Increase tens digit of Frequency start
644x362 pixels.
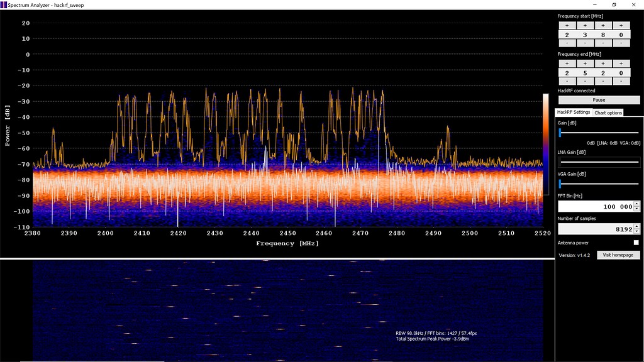point(603,25)
